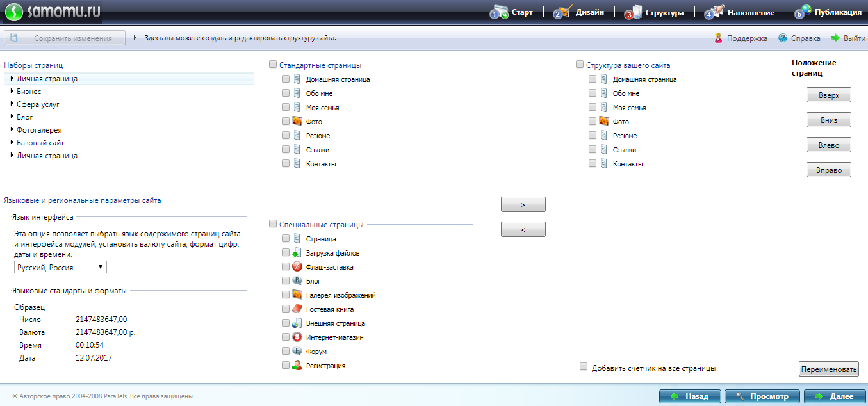868x406 pixels.
Task: Click the Structure step pages icon
Action: point(634,12)
